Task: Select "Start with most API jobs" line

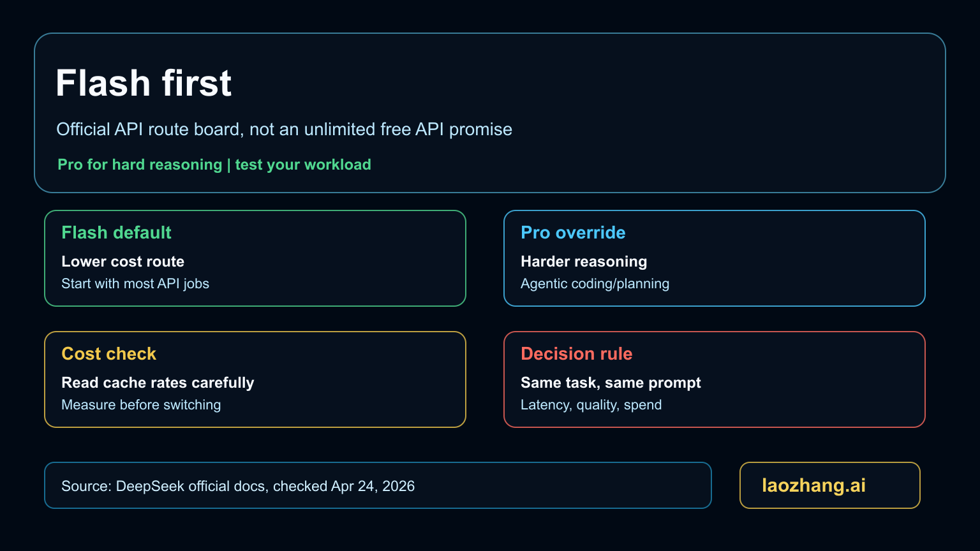Action: click(x=135, y=284)
